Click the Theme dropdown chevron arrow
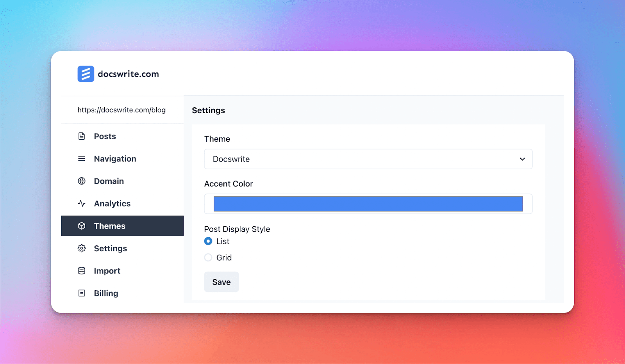Viewport: 625px width, 364px height. click(522, 159)
